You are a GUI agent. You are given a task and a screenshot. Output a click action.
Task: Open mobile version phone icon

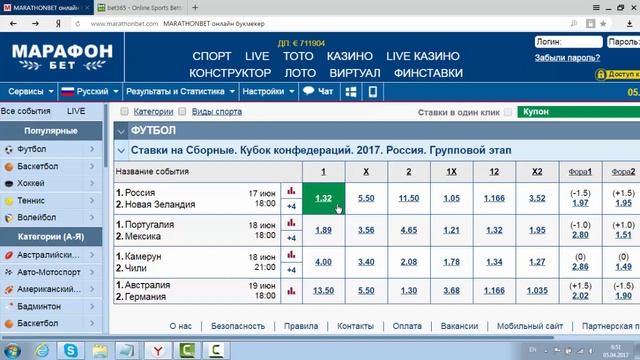point(373,92)
